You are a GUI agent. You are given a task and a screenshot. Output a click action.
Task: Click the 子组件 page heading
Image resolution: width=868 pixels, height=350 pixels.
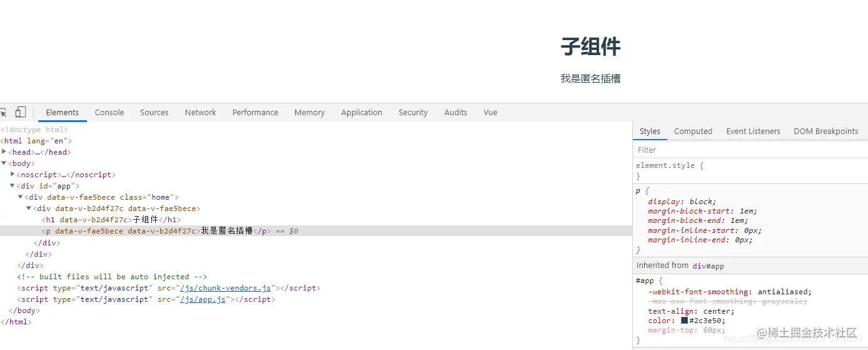pos(590,46)
